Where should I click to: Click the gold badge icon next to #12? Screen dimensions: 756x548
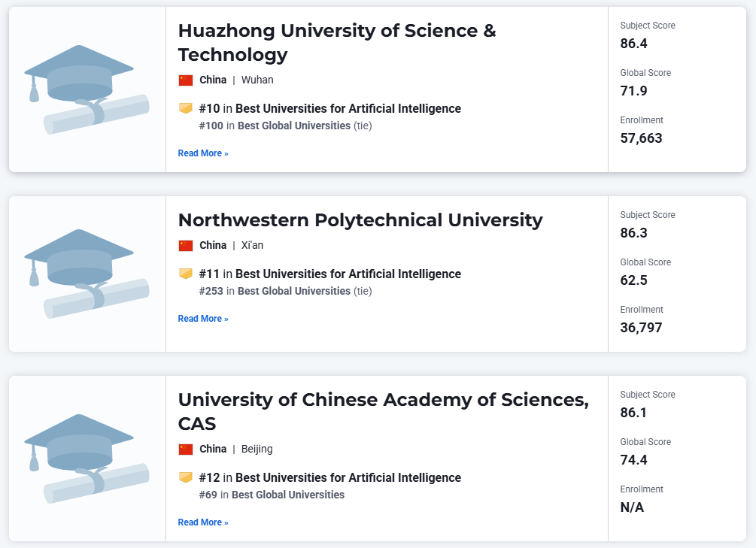coord(186,477)
